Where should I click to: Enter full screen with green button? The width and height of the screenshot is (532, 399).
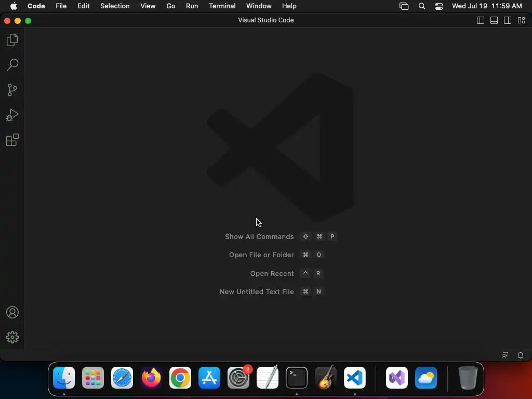(28, 21)
